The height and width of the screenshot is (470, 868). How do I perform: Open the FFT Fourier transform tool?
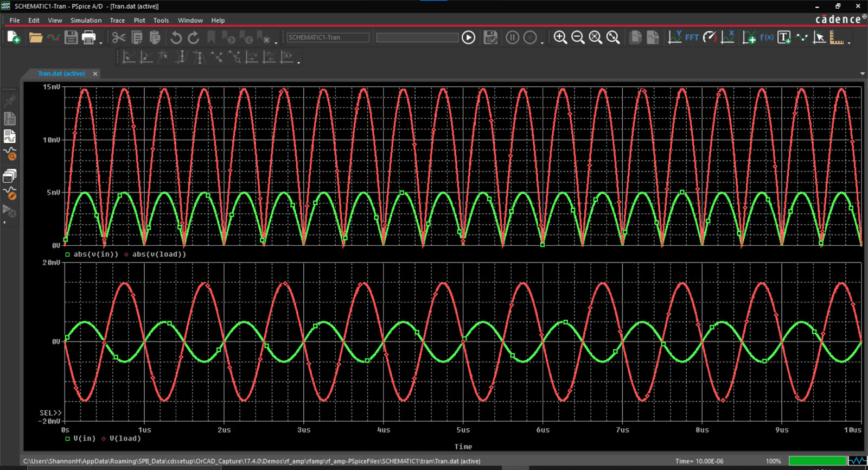[692, 37]
